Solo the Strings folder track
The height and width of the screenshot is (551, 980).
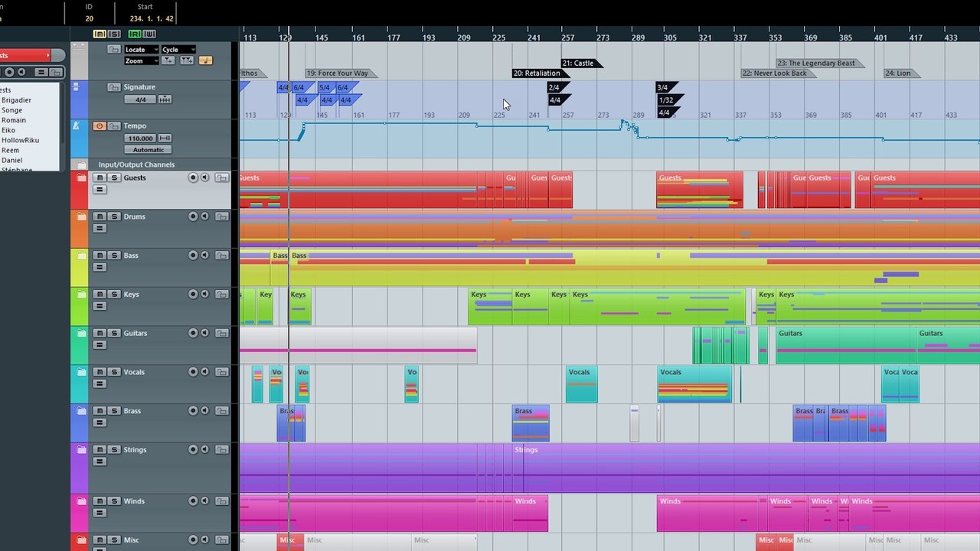(x=113, y=450)
